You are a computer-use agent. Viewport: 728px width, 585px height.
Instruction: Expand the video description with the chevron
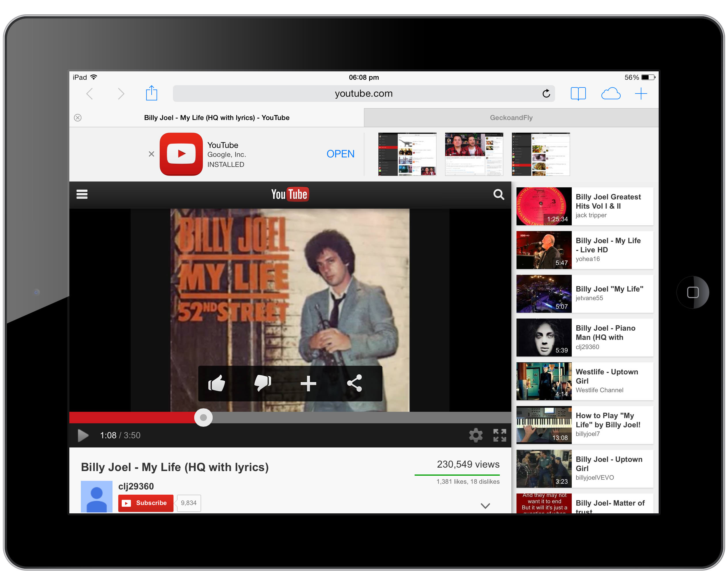pyautogui.click(x=485, y=506)
